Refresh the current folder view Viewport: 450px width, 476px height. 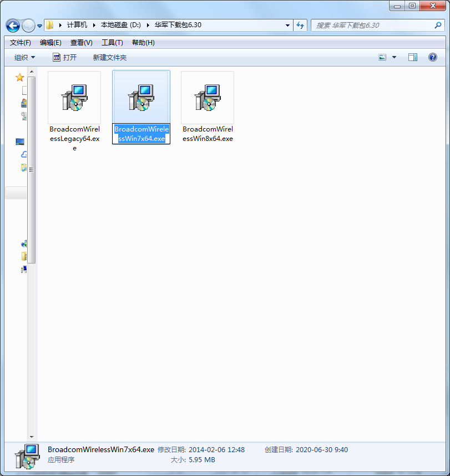300,26
